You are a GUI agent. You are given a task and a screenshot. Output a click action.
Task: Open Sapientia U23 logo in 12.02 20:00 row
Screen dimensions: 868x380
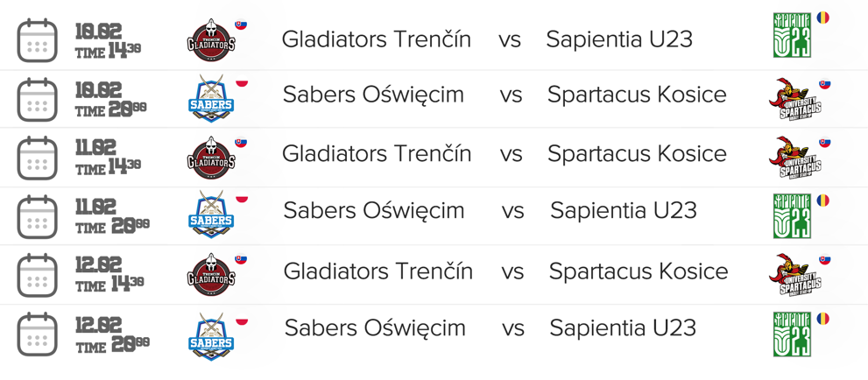click(793, 334)
